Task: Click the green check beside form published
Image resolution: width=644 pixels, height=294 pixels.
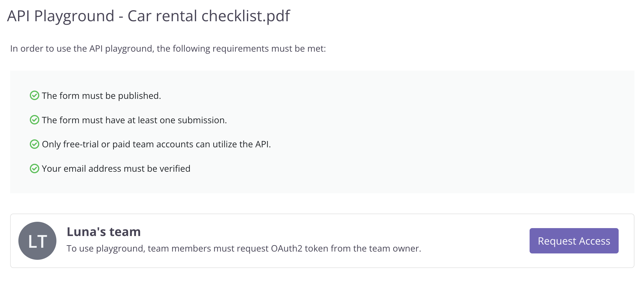Action: 34,95
